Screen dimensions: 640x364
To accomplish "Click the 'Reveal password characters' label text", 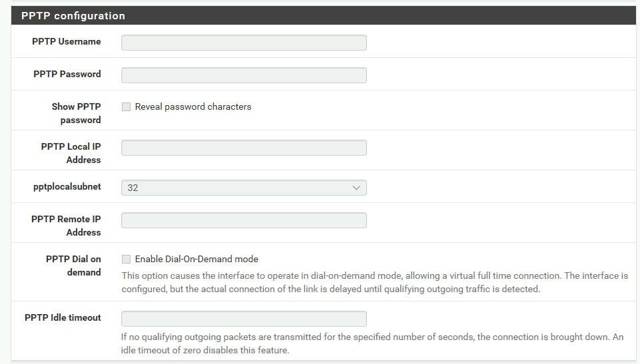I will pyautogui.click(x=193, y=106).
